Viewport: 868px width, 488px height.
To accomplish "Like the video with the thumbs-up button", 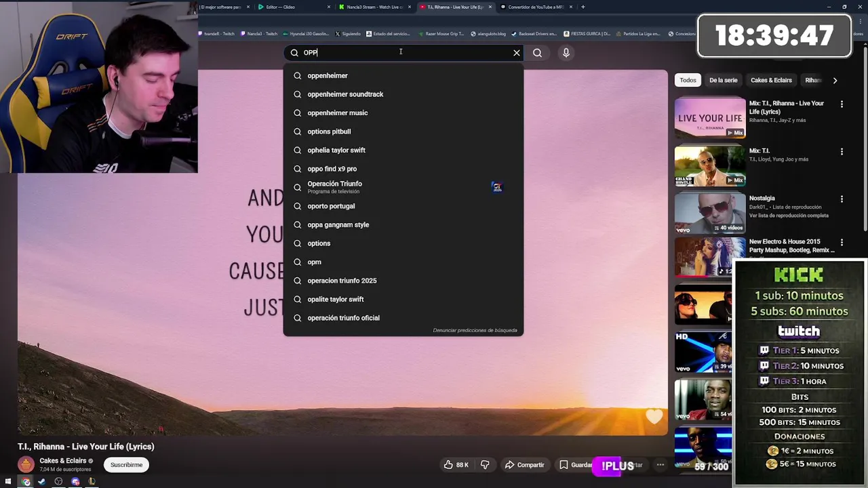I will 456,465.
